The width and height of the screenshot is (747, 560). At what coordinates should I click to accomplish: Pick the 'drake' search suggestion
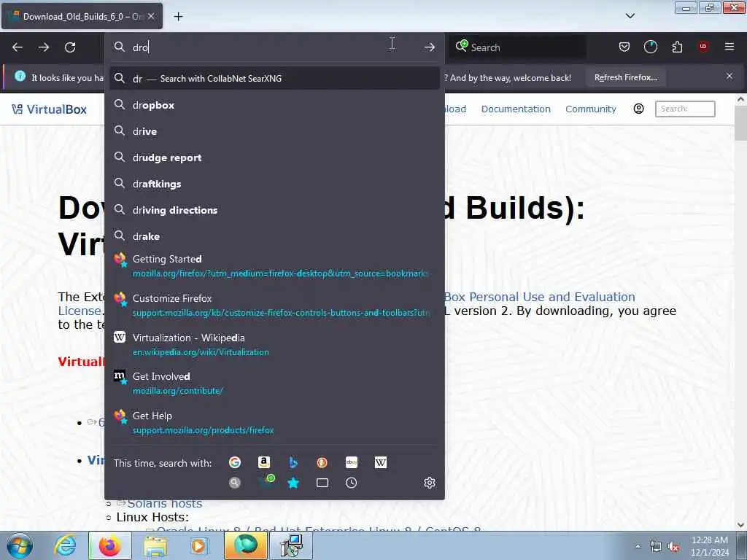point(274,236)
